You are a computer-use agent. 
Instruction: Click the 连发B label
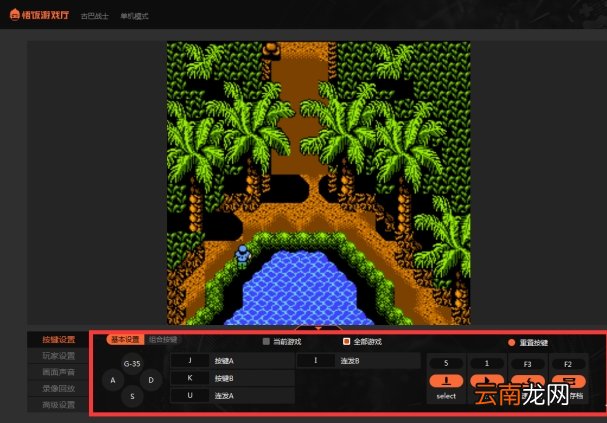350,361
